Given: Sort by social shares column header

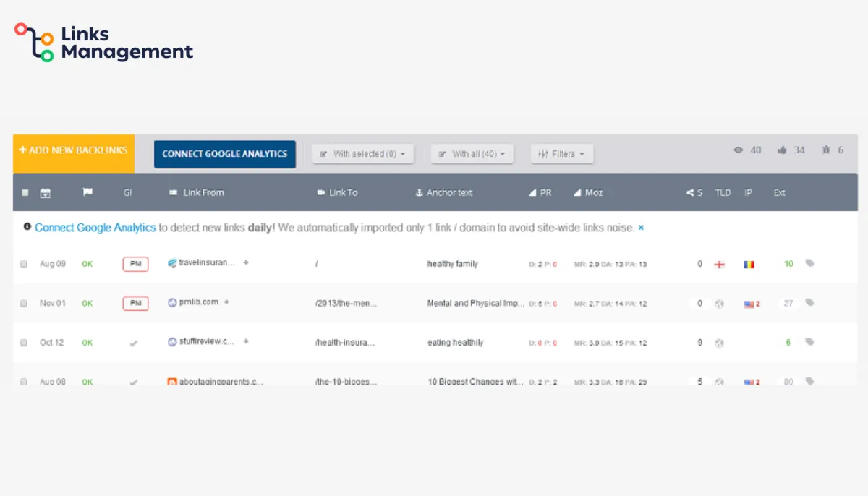Looking at the screenshot, I should click(x=694, y=193).
